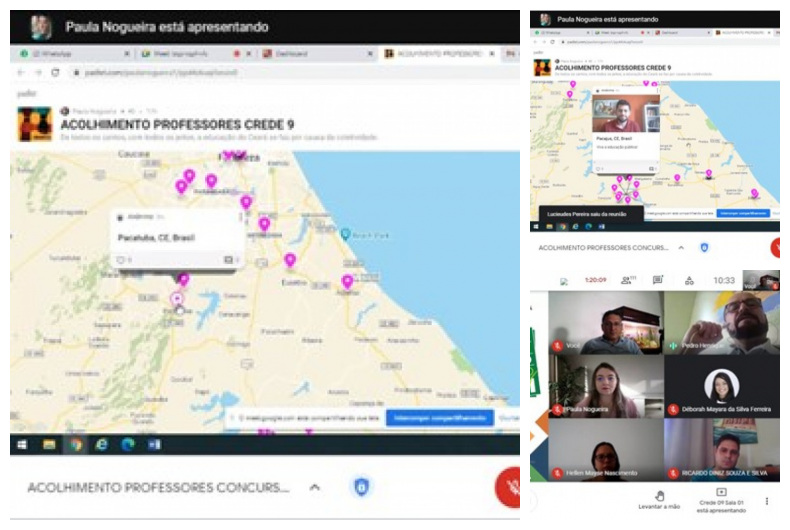Click the Chrome icon in left Windows taskbar
The height and width of the screenshot is (530, 790).
[x=75, y=444]
